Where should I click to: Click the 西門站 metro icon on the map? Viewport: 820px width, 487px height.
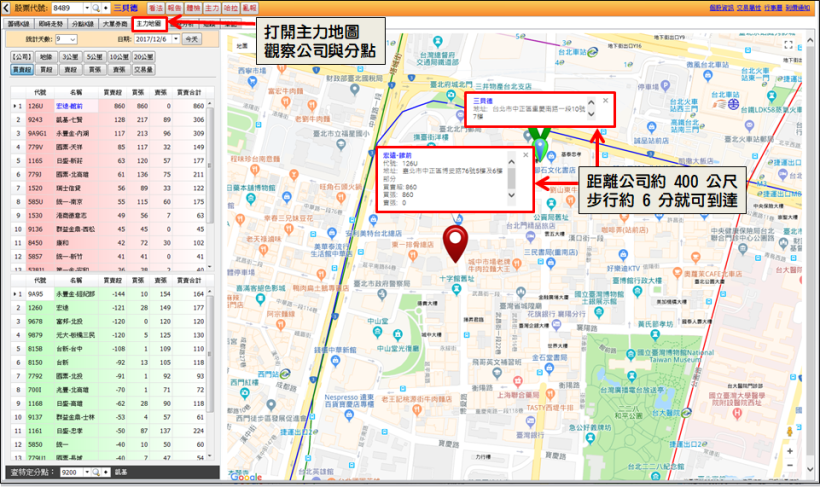click(x=285, y=373)
